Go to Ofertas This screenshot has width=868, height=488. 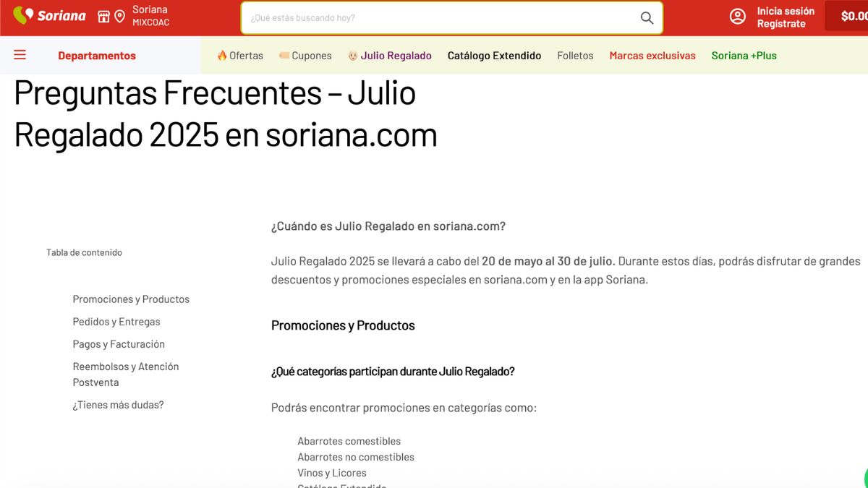click(246, 56)
